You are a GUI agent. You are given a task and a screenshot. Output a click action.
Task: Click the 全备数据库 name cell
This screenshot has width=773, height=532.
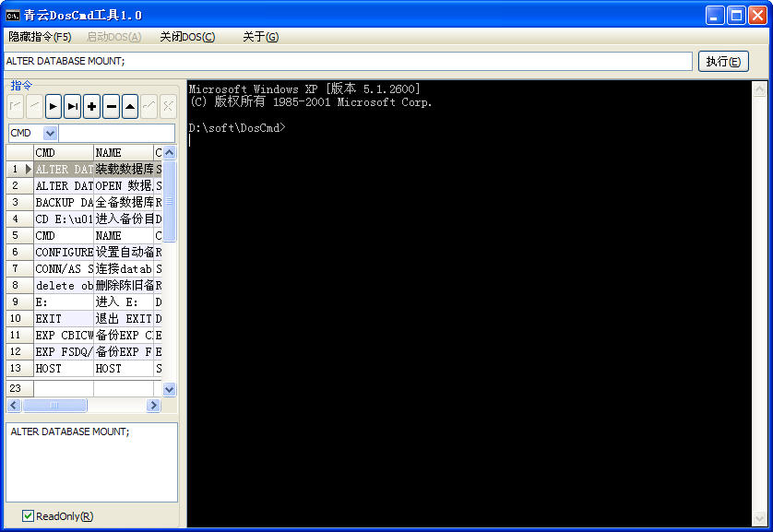pos(124,203)
